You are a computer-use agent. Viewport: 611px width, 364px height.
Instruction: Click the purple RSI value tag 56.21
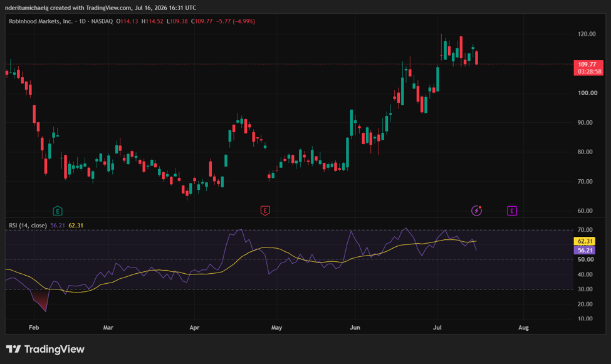(x=585, y=250)
